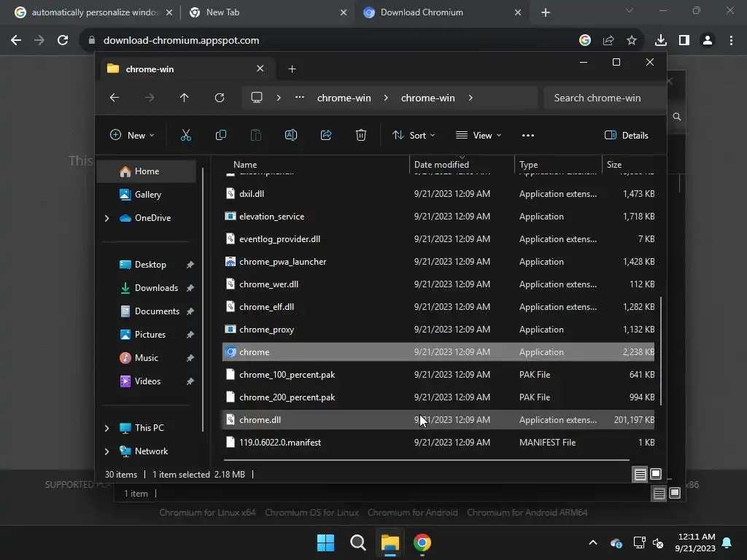Switch to the New Tab browser tab
Screen dimensions: 747x560
click(267, 12)
